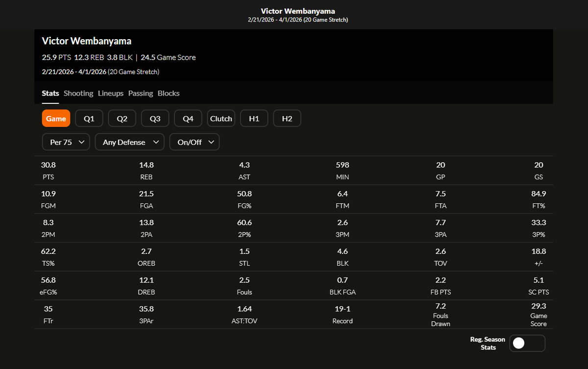Click the 1.64 AST:TOV value
The height and width of the screenshot is (369, 588).
point(245,309)
